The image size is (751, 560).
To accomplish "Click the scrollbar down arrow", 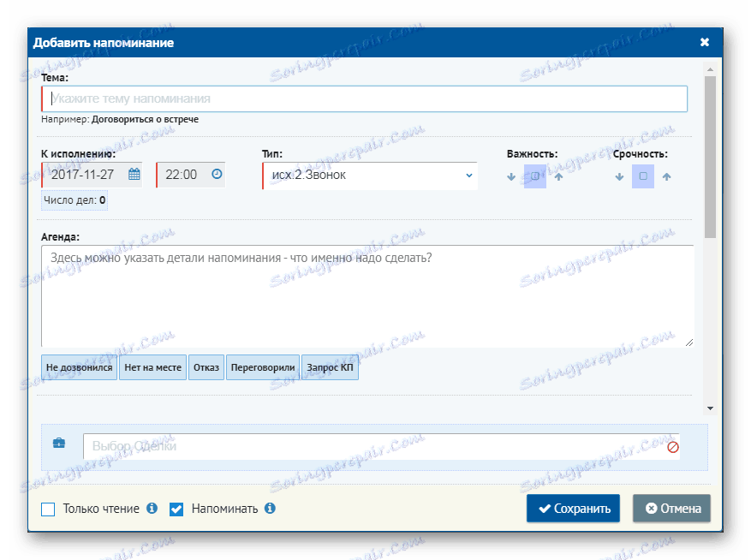I will click(x=710, y=408).
